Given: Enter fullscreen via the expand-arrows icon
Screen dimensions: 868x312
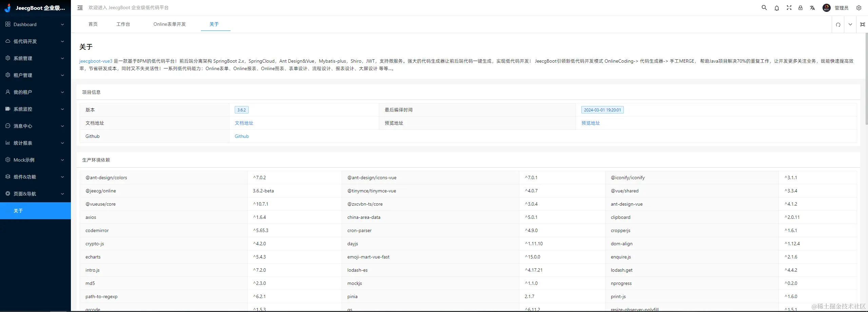Looking at the screenshot, I should (x=789, y=7).
